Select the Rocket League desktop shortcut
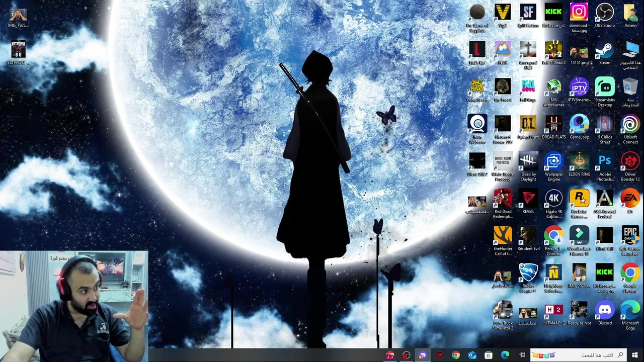This screenshot has height=362, width=644. tap(528, 278)
